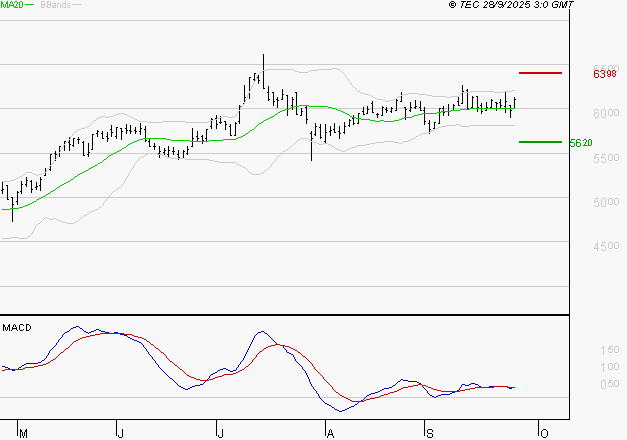Select the O month timeline marker

click(x=543, y=433)
